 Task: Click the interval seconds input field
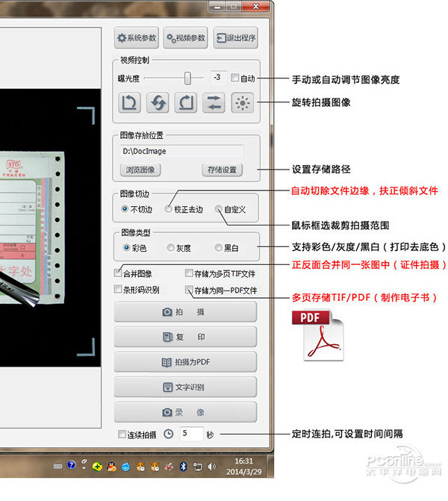[191, 434]
